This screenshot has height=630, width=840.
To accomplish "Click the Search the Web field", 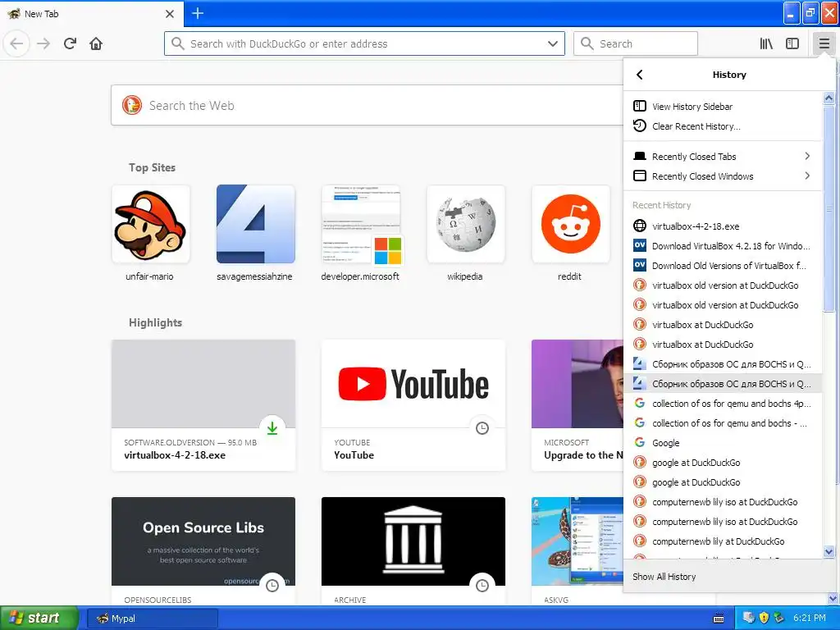I will coord(367,106).
